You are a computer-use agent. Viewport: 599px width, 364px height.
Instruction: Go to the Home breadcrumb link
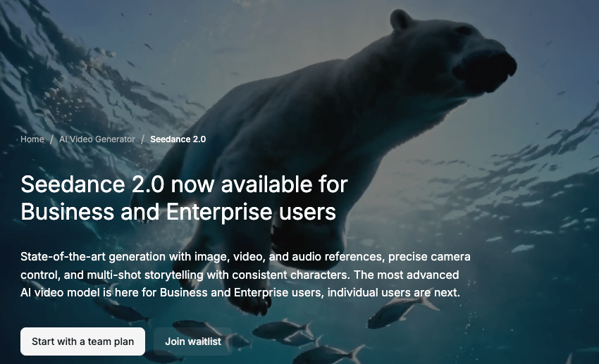pyautogui.click(x=32, y=139)
